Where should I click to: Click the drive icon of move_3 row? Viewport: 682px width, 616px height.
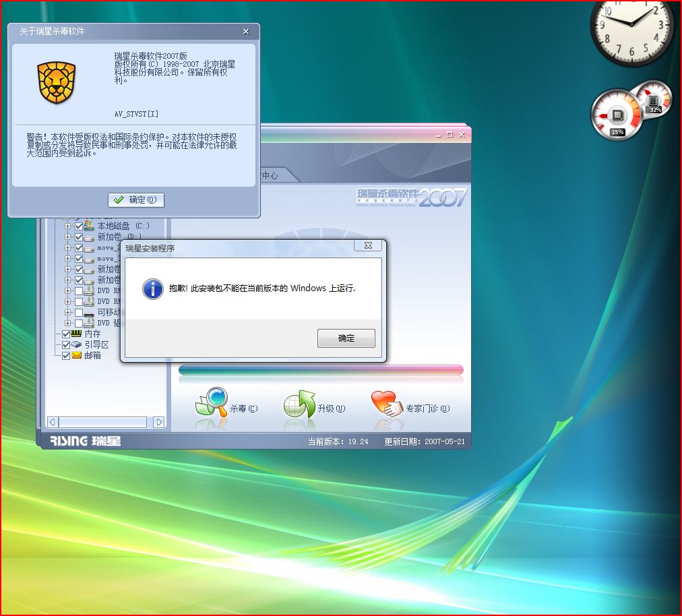(x=89, y=259)
